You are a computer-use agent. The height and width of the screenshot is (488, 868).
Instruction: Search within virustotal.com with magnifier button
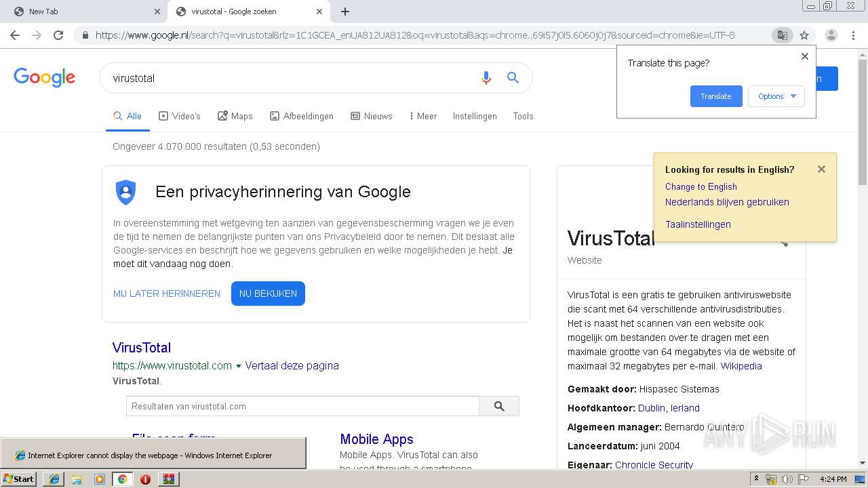(x=499, y=406)
